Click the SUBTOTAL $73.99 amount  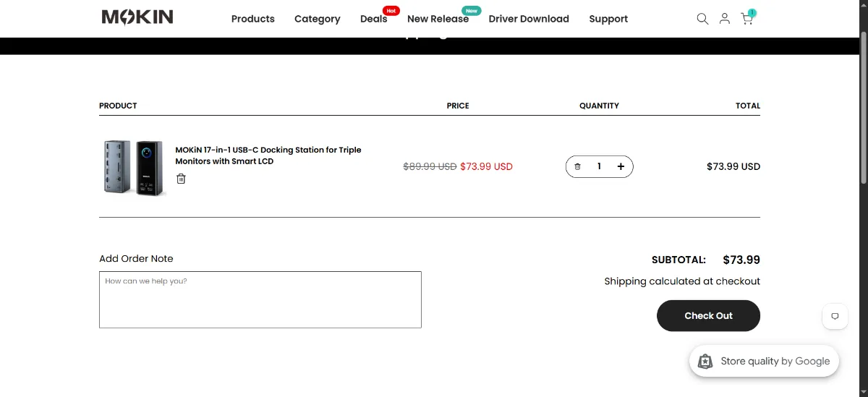click(741, 260)
